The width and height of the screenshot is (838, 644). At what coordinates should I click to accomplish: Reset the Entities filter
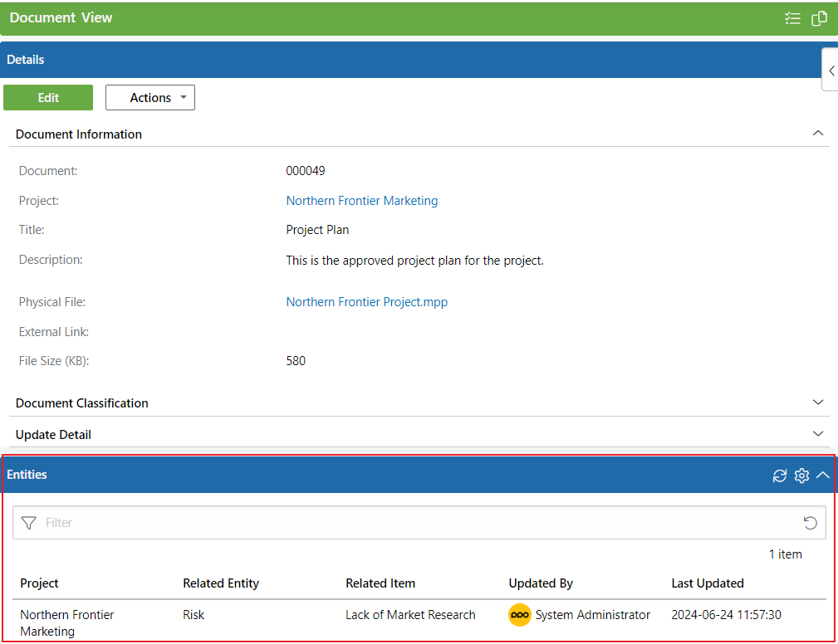810,523
